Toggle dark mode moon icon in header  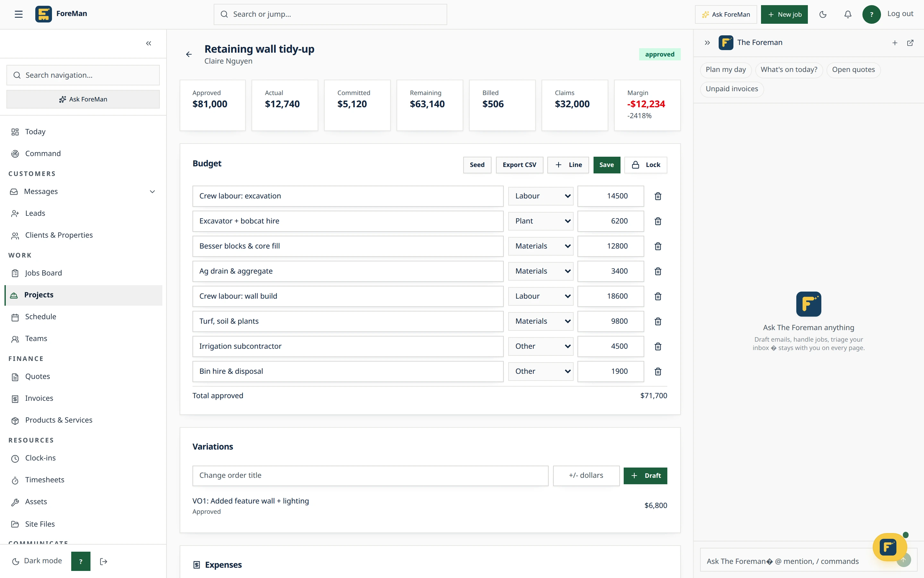point(823,14)
